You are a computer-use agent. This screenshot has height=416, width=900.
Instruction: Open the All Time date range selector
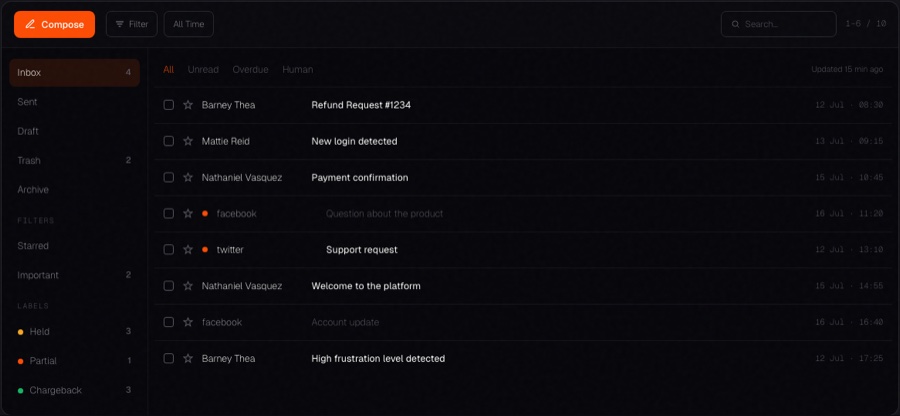point(189,24)
